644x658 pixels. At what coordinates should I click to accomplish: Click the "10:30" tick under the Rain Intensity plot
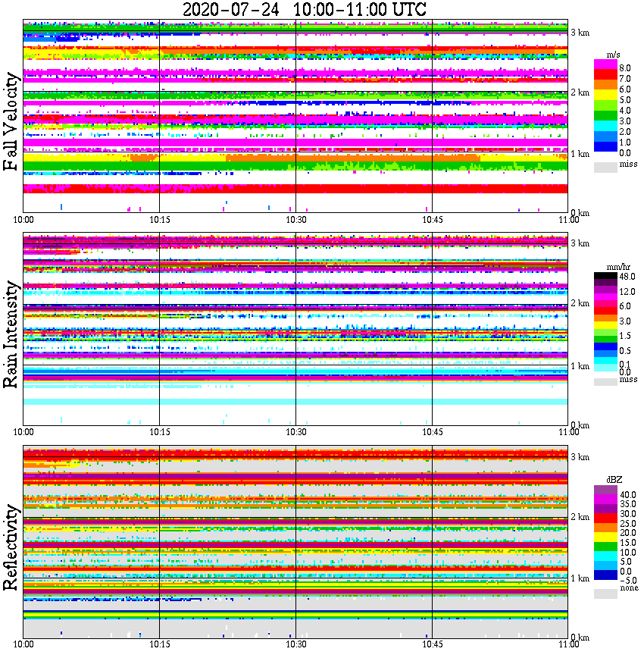point(296,432)
